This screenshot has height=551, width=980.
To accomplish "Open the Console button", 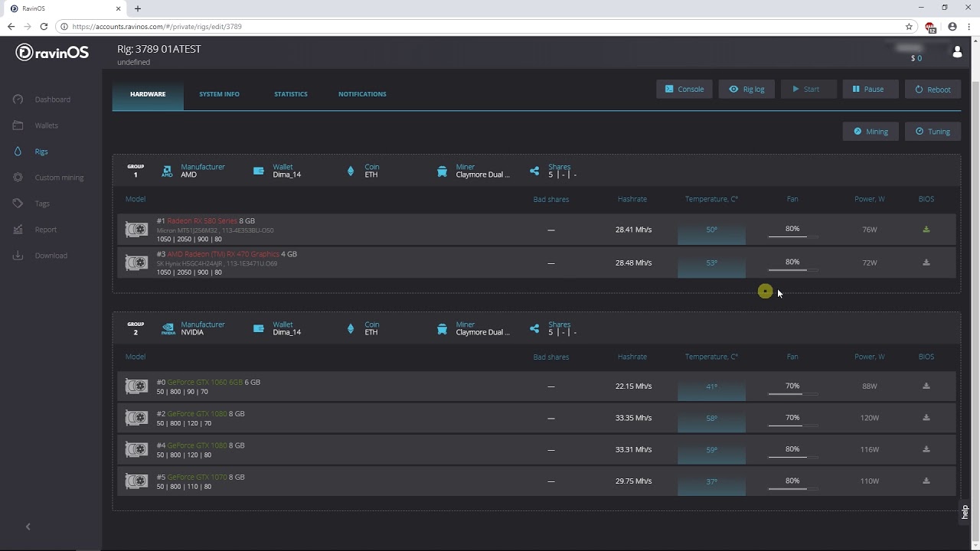I will pyautogui.click(x=684, y=89).
